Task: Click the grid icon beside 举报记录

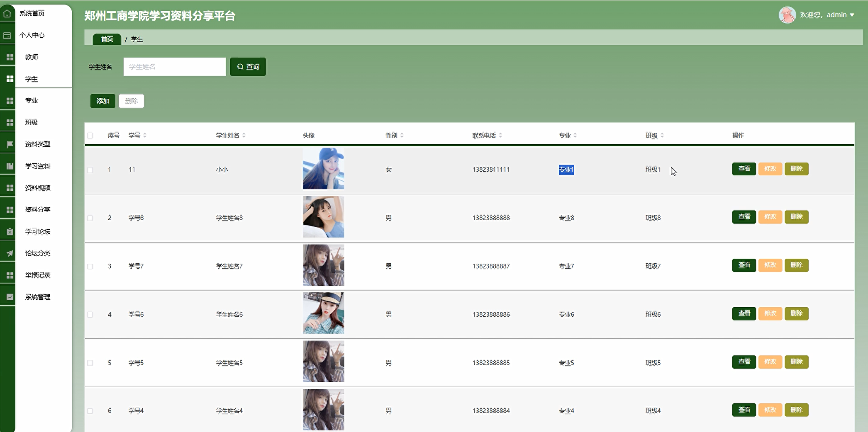Action: click(x=10, y=275)
